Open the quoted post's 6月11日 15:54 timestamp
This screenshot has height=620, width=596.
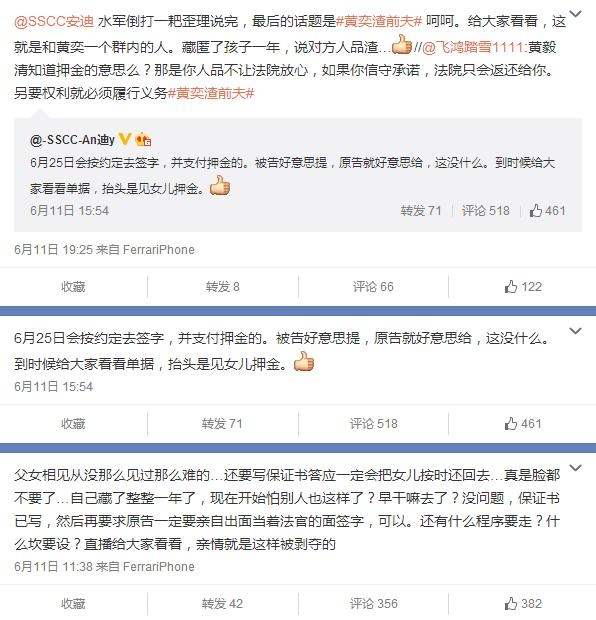pos(70,210)
